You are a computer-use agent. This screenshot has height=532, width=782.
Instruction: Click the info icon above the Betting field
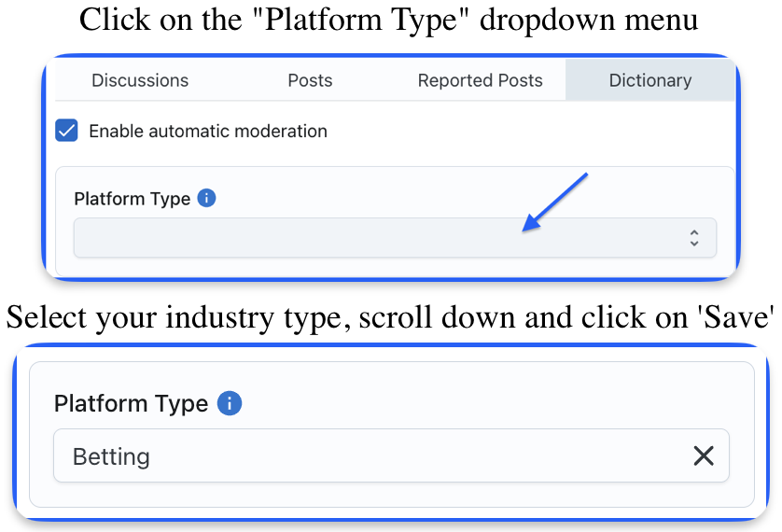click(230, 403)
